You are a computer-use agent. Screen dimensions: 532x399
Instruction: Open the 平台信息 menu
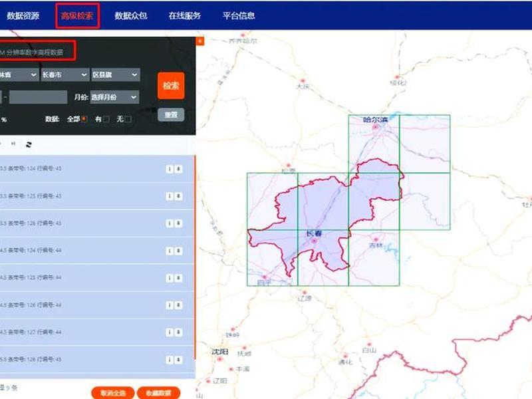(x=239, y=15)
